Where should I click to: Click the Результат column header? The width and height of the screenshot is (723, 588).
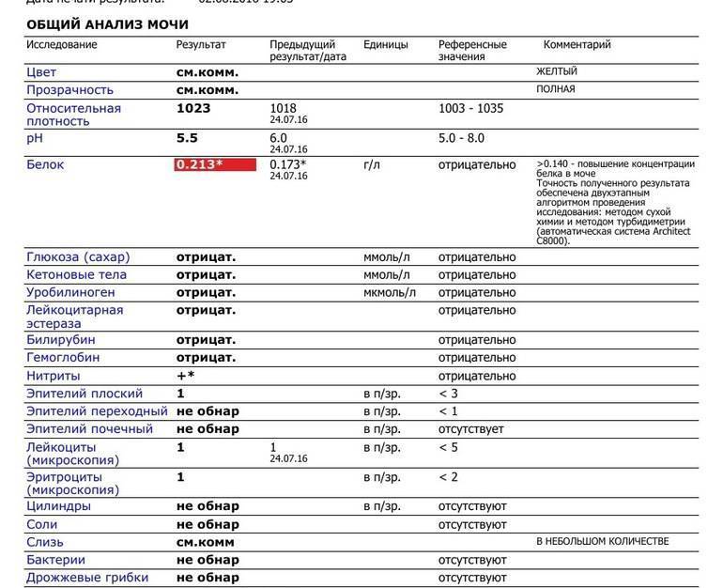201,45
